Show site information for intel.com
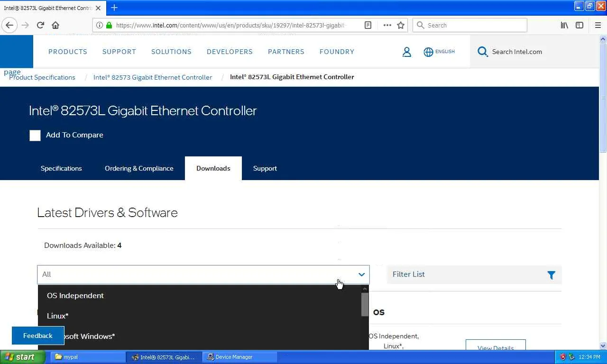Image resolution: width=607 pixels, height=364 pixels. click(x=100, y=25)
